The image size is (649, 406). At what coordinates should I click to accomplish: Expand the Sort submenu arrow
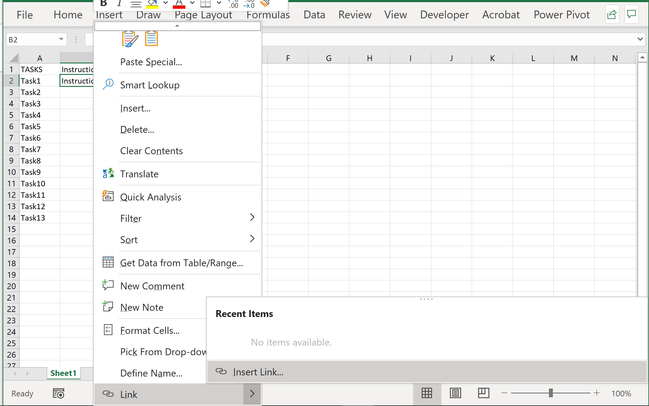[252, 239]
